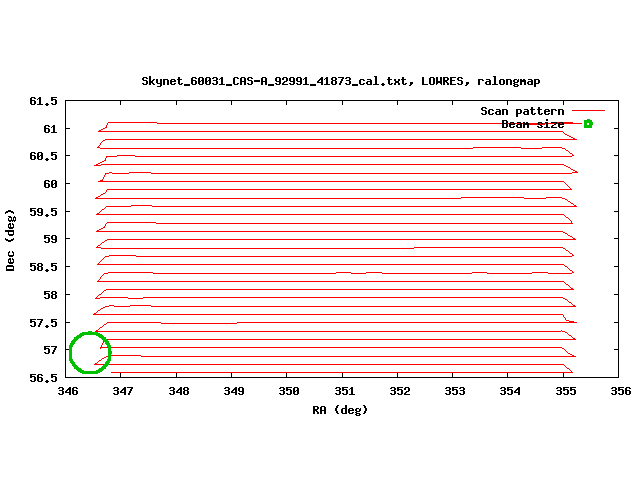Image resolution: width=640 pixels, height=480 pixels.
Task: Click the 59.5 Dec axis tick label
Action: 43,212
